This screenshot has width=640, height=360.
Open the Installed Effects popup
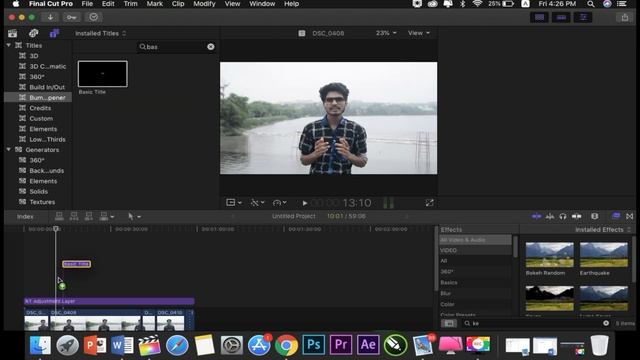602,230
